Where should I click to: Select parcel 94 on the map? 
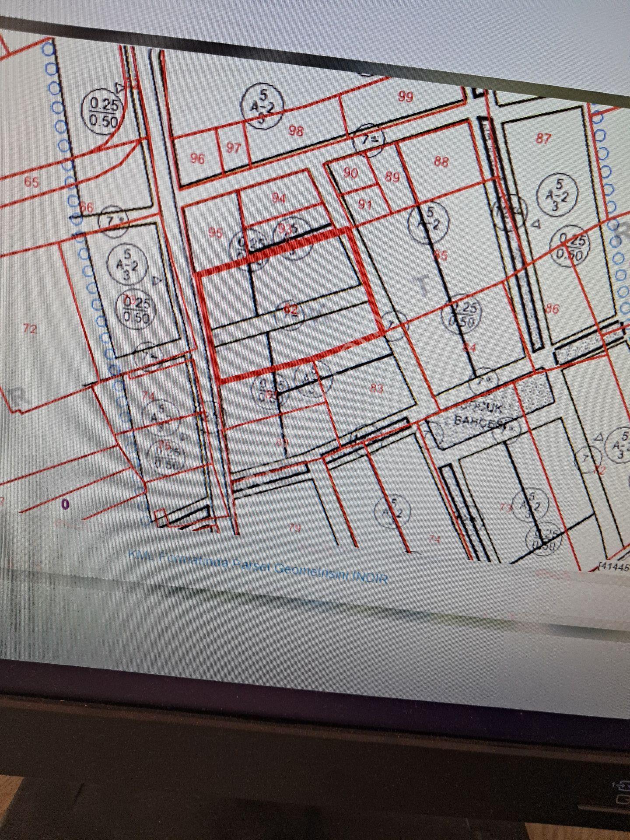(x=279, y=198)
